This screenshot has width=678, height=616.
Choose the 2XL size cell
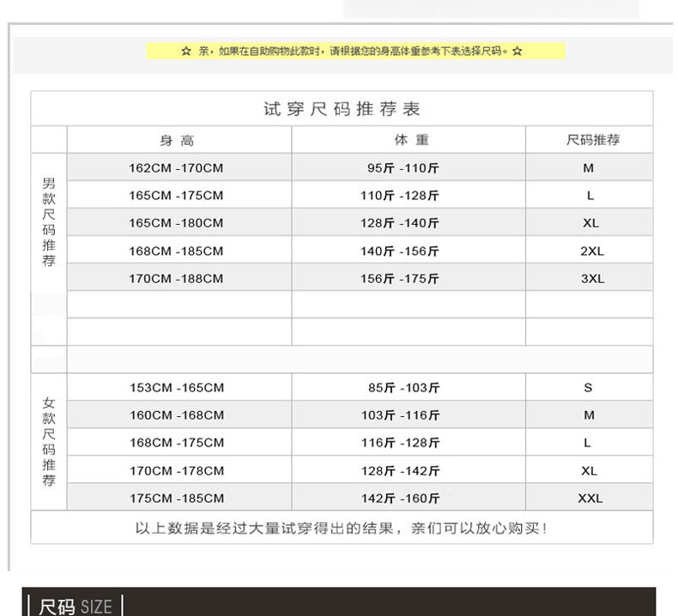[592, 251]
